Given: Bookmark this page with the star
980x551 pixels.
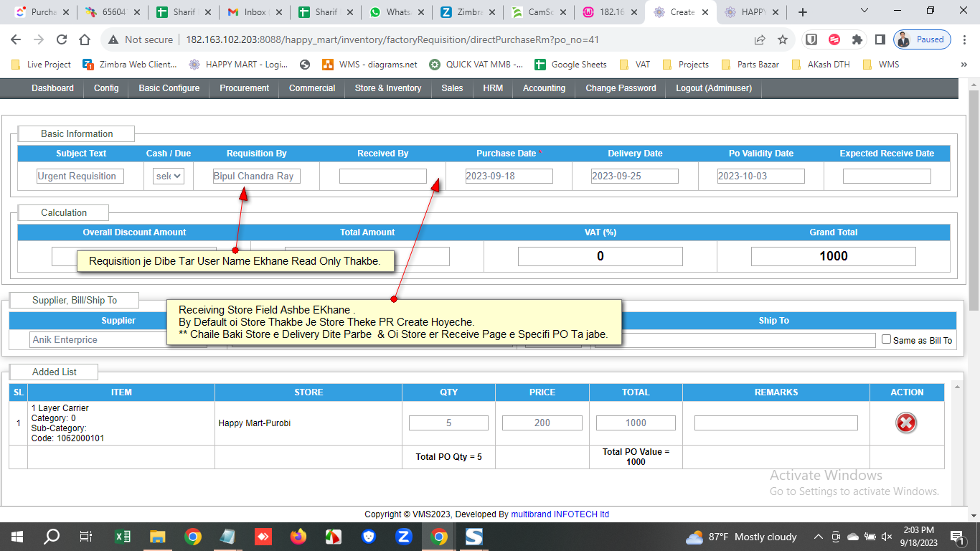Looking at the screenshot, I should 783,40.
